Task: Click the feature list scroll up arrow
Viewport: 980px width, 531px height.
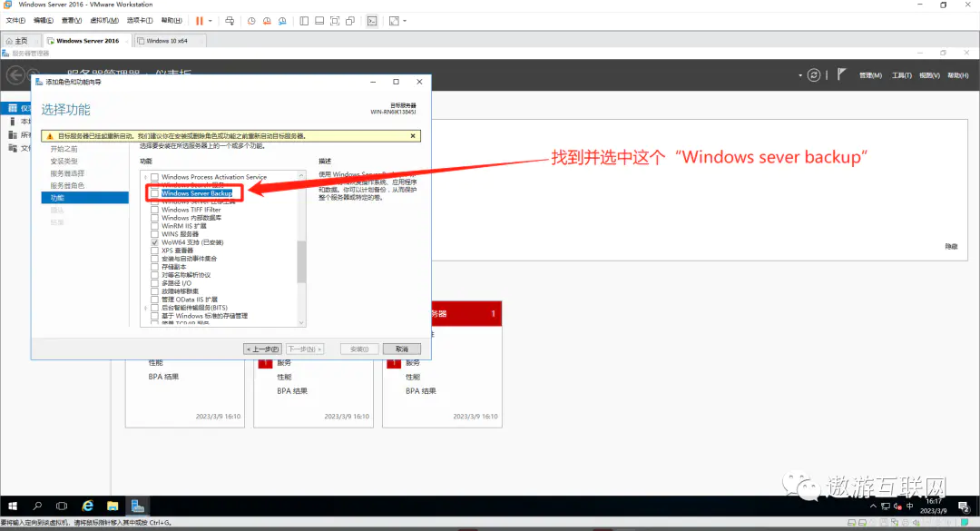Action: tap(301, 176)
